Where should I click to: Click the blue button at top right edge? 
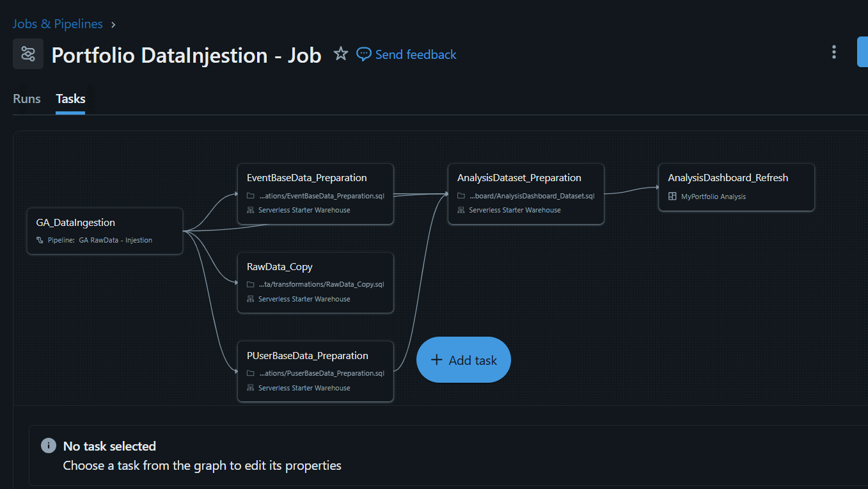(x=862, y=52)
